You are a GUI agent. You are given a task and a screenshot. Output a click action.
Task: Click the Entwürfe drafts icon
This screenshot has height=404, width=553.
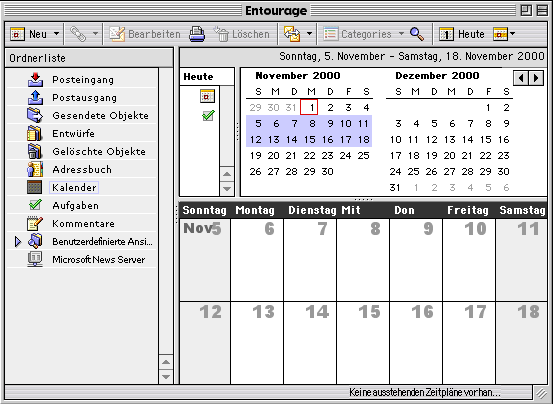pyautogui.click(x=35, y=134)
